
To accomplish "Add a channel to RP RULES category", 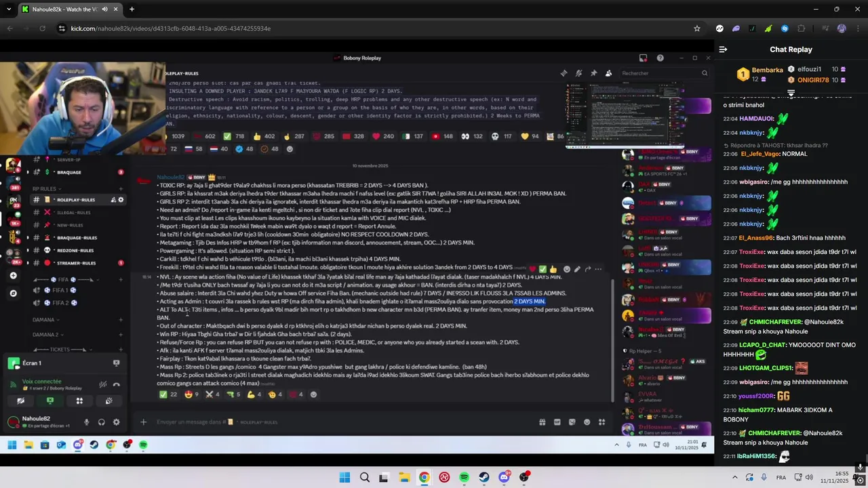I will tap(121, 188).
